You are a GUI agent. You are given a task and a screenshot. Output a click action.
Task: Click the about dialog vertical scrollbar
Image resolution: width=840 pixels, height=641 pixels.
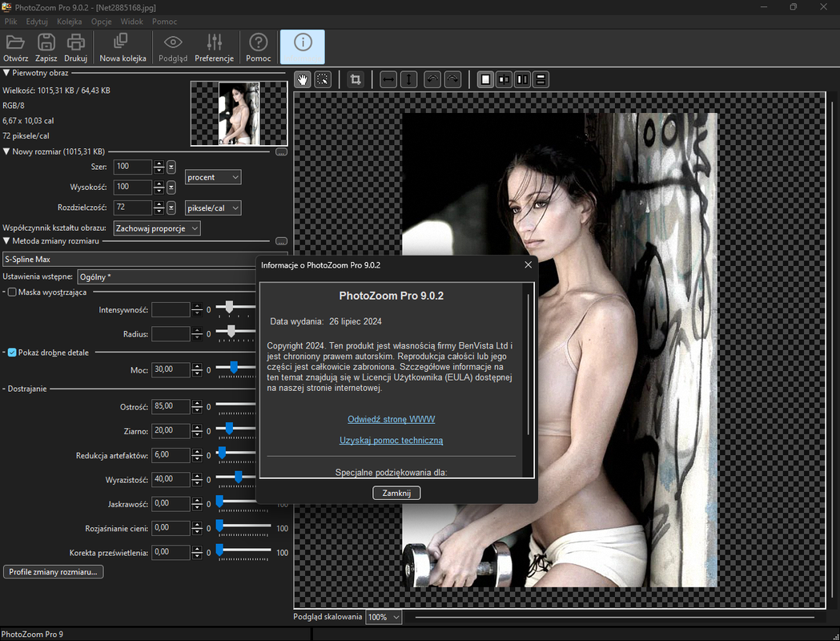(529, 364)
